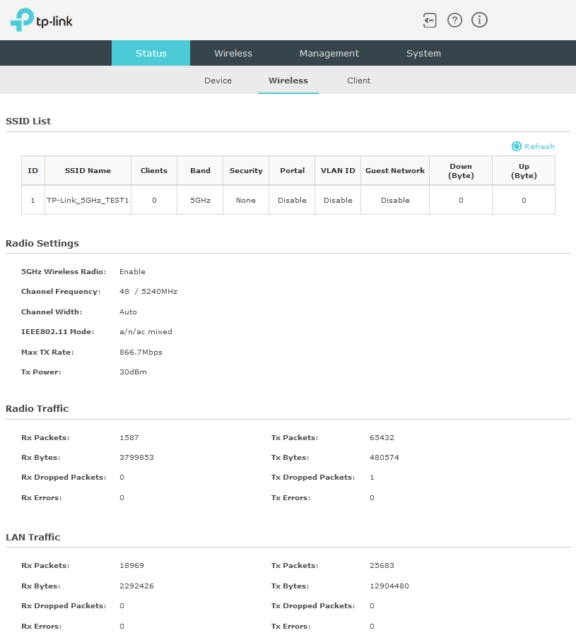Viewport: 576px width, 640px height.
Task: Click the Down (Byte) column header
Action: (461, 171)
